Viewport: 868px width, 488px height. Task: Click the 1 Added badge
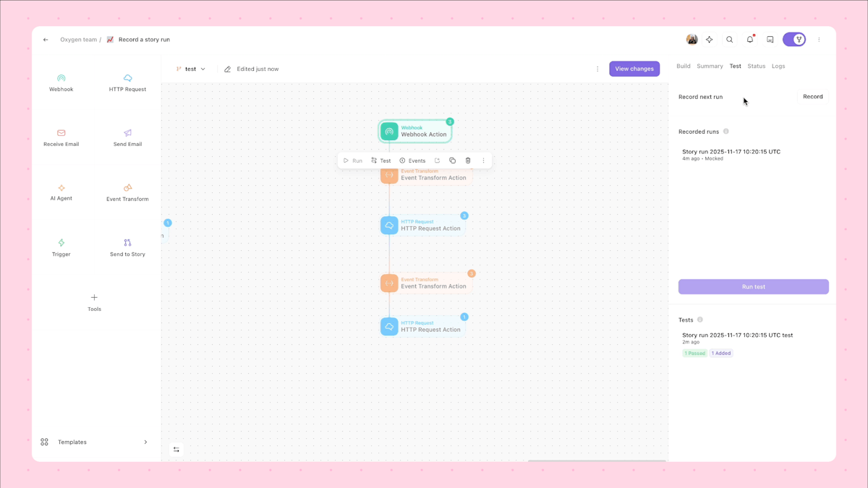[721, 354]
